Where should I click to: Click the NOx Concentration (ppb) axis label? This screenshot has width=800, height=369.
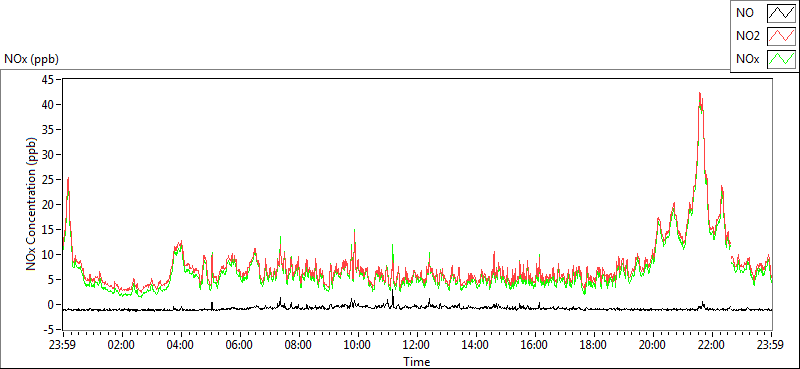pyautogui.click(x=33, y=204)
